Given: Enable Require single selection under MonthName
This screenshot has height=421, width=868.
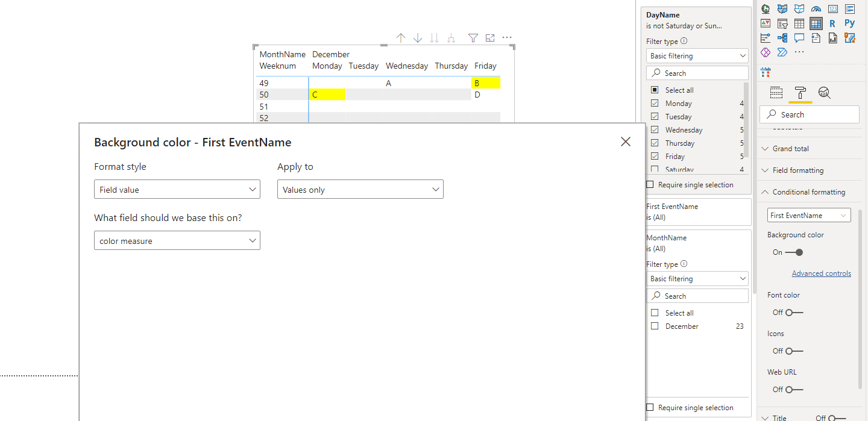Looking at the screenshot, I should click(x=650, y=408).
